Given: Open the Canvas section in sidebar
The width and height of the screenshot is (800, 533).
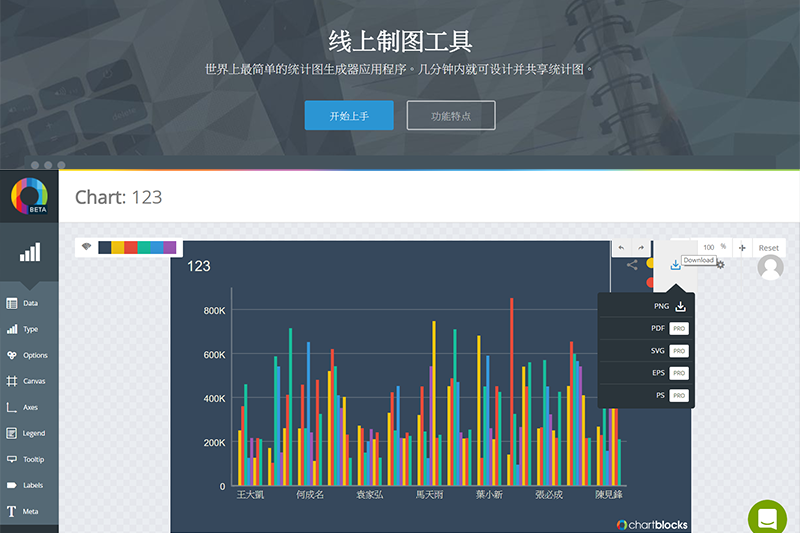Looking at the screenshot, I should pos(29,381).
